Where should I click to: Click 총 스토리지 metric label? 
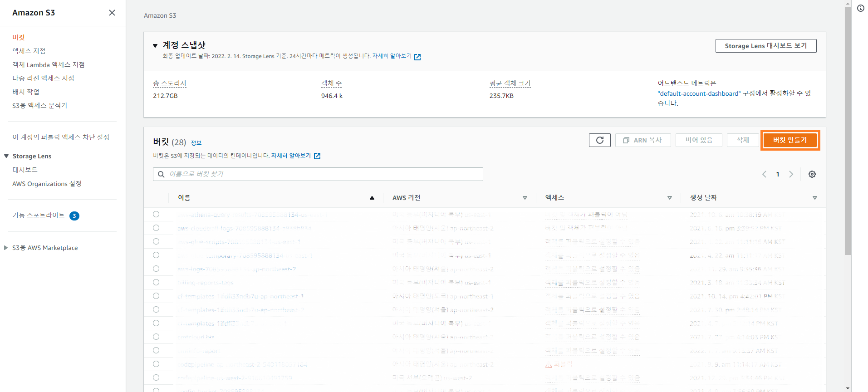pyautogui.click(x=170, y=83)
